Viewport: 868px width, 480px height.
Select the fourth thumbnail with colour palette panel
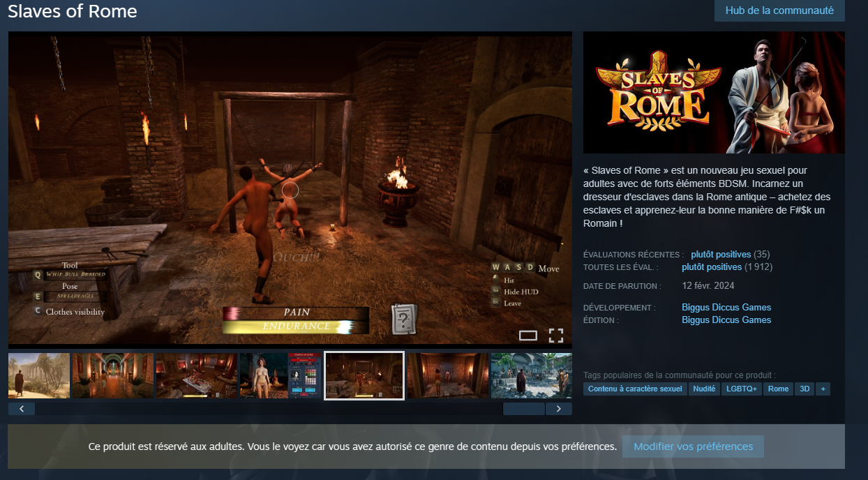(280, 375)
